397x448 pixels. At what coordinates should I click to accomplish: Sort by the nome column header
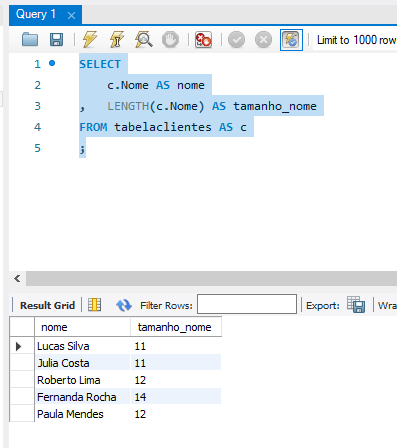(82, 327)
